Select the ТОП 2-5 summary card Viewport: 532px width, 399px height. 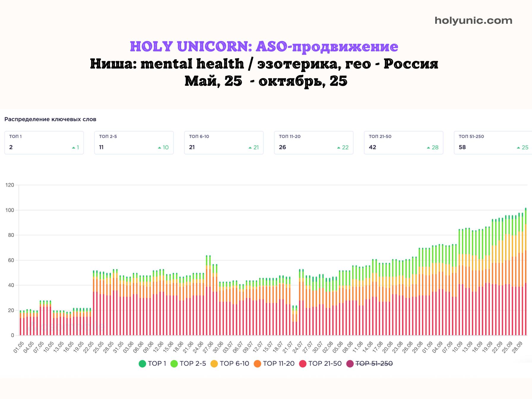coord(134,142)
